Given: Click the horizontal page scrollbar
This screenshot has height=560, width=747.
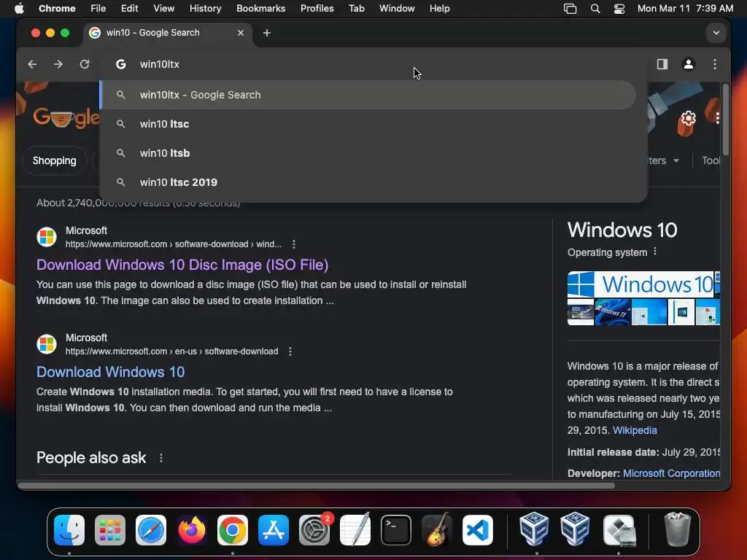Looking at the screenshot, I should (x=317, y=486).
